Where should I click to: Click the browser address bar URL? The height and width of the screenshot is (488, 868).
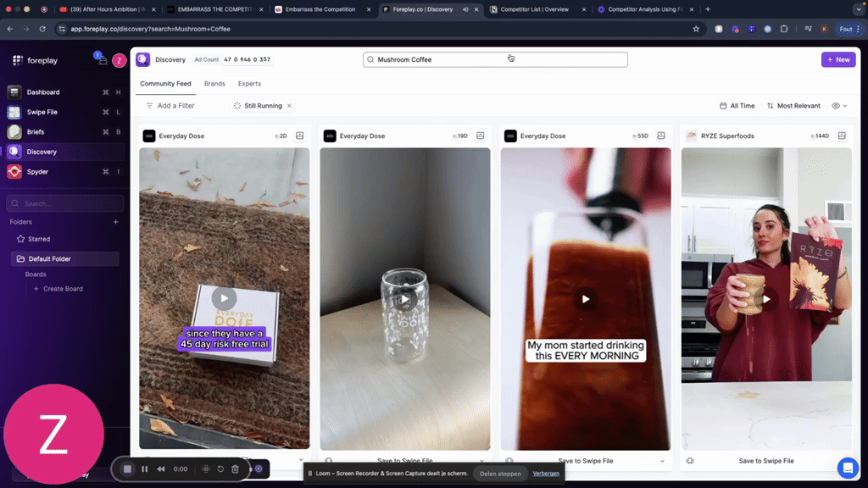(x=151, y=29)
